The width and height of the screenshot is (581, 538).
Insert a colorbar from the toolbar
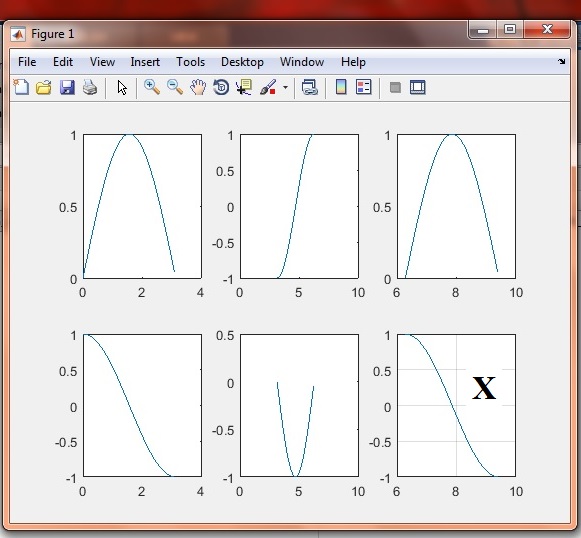click(341, 87)
